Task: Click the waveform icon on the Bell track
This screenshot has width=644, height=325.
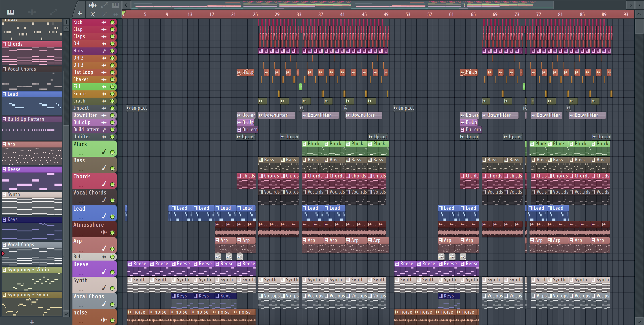Action: point(104,257)
